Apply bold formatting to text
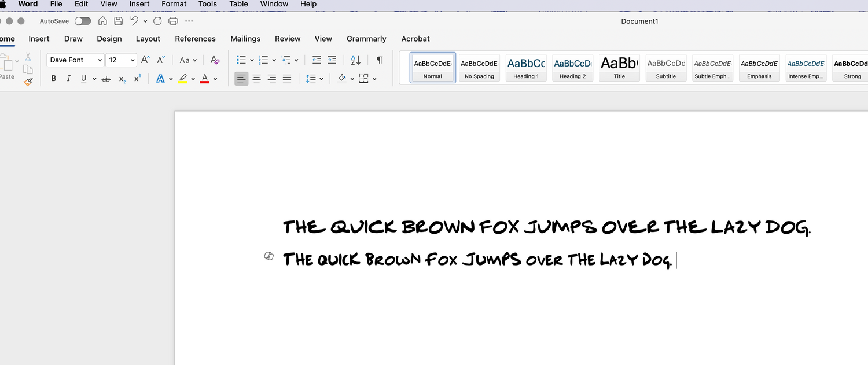The height and width of the screenshot is (365, 868). (x=53, y=78)
